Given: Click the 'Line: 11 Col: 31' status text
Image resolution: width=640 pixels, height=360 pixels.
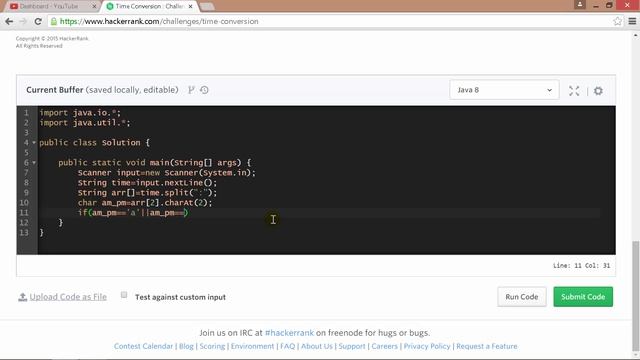Looking at the screenshot, I should pyautogui.click(x=581, y=266).
